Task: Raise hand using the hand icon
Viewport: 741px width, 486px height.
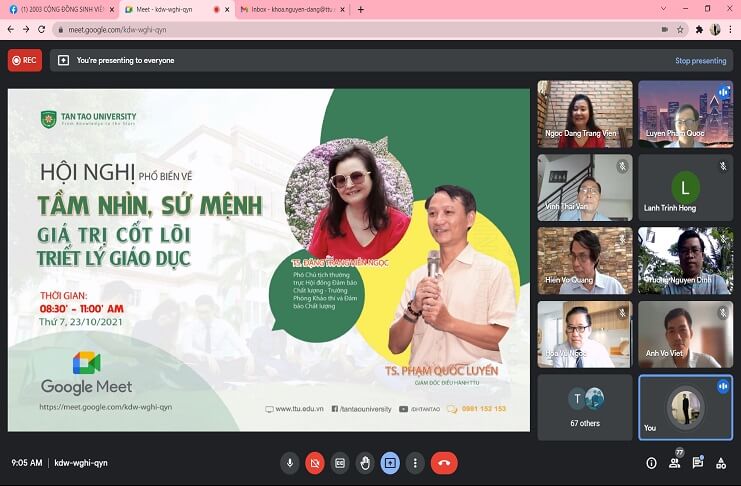Action: coord(365,463)
